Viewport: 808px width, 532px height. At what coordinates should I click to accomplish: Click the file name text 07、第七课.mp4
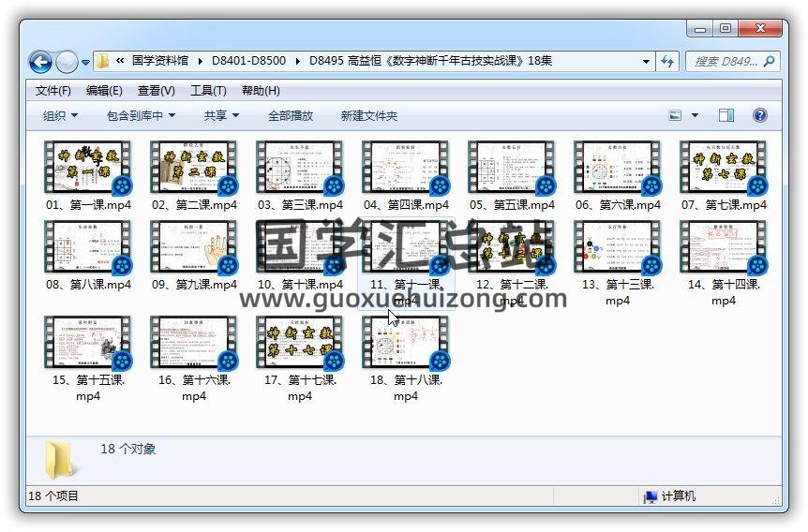pos(724,205)
